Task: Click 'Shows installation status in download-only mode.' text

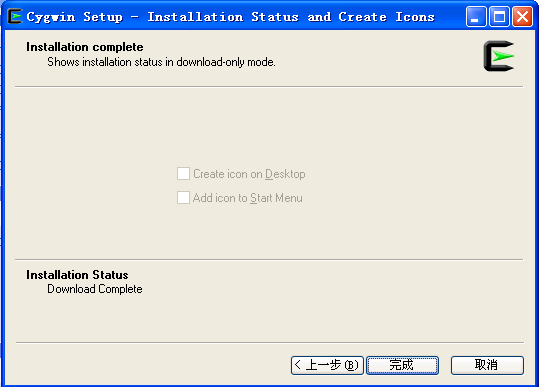Action: point(161,62)
